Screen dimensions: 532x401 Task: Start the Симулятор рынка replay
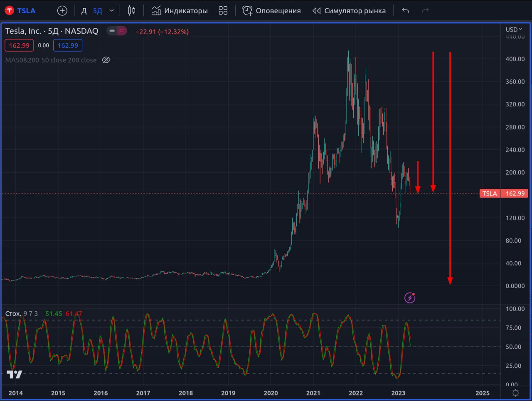349,10
